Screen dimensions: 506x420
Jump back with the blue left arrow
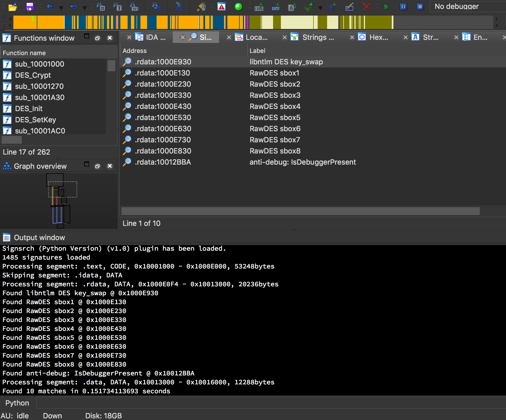(x=50, y=7)
